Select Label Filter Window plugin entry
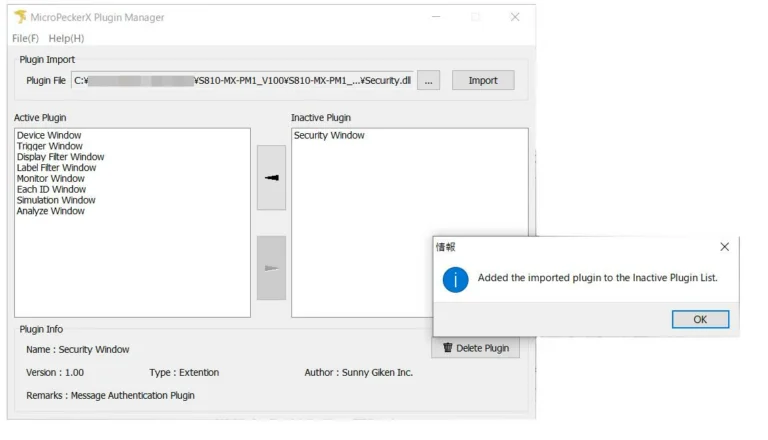768x440 pixels. click(x=56, y=168)
